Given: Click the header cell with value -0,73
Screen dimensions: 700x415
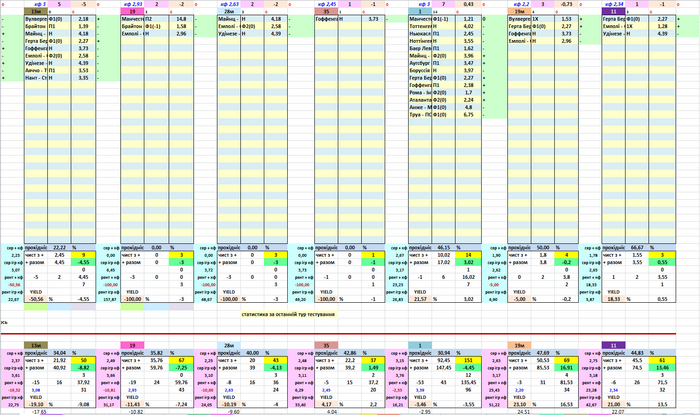Looking at the screenshot, I should coord(566,4).
